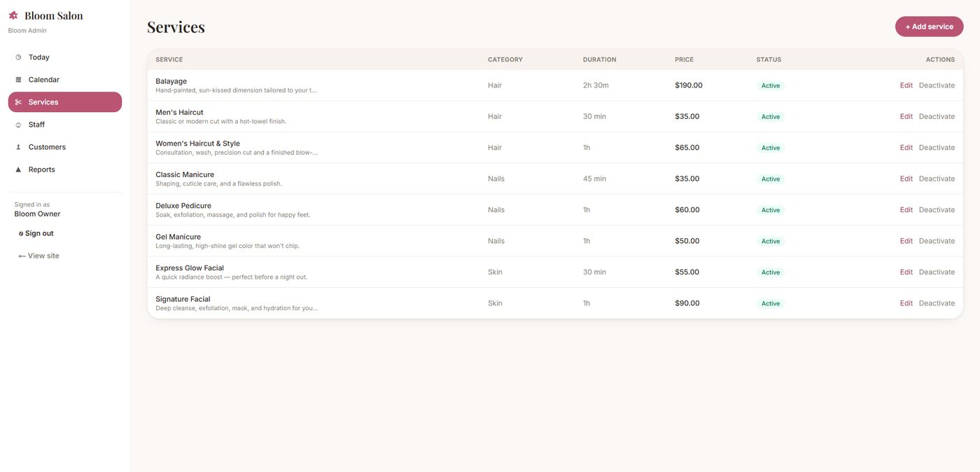Click the $65.00 price

(687, 148)
